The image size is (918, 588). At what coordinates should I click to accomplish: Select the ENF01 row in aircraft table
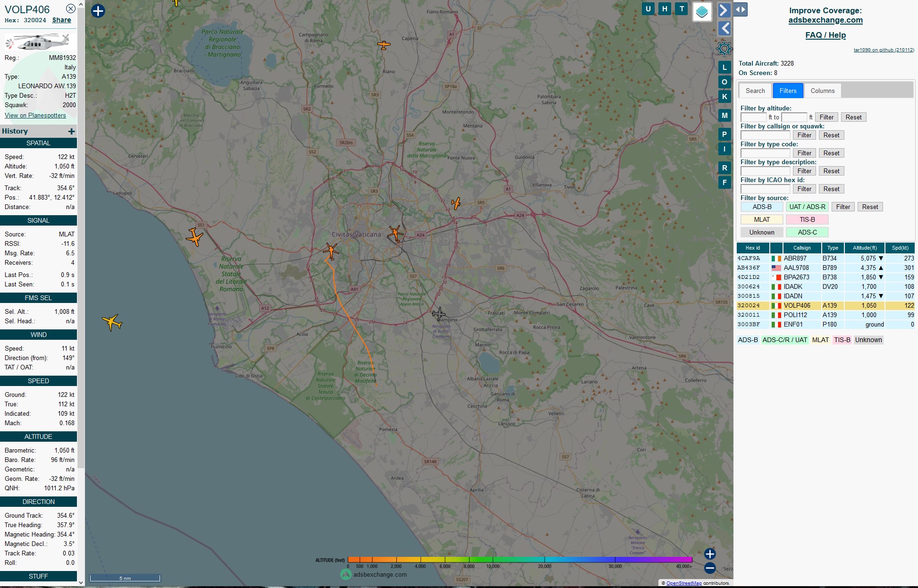(825, 324)
